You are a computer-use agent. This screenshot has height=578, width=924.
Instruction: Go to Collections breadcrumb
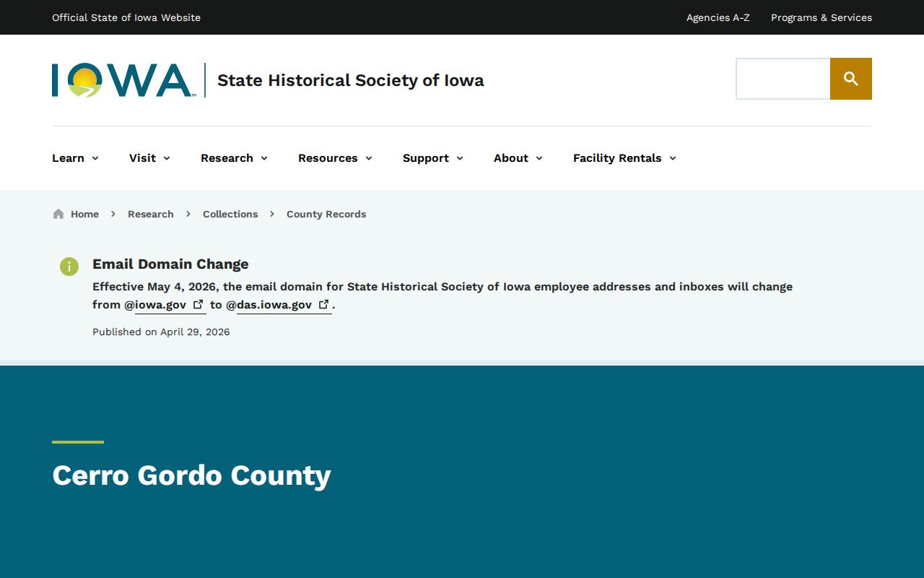point(230,214)
